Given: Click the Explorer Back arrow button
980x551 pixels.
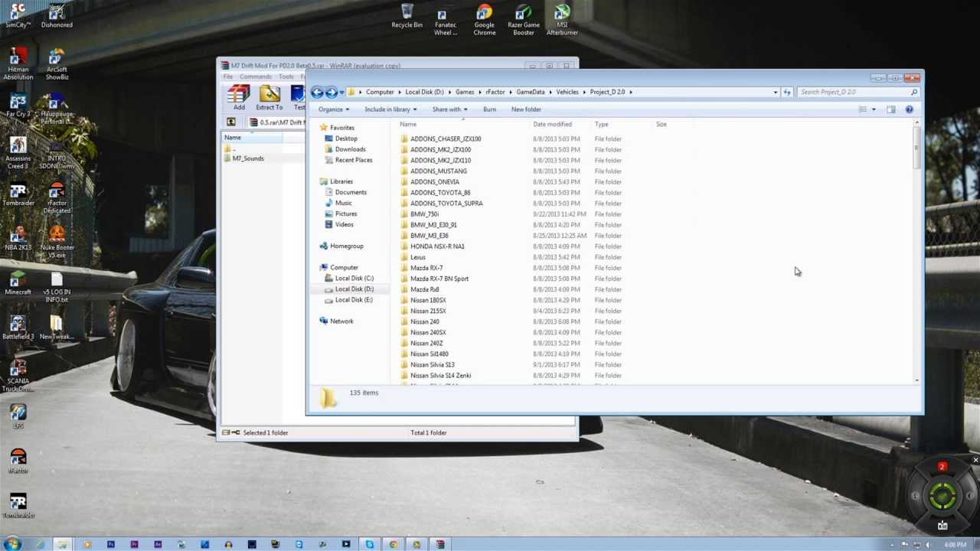Looking at the screenshot, I should coord(317,93).
